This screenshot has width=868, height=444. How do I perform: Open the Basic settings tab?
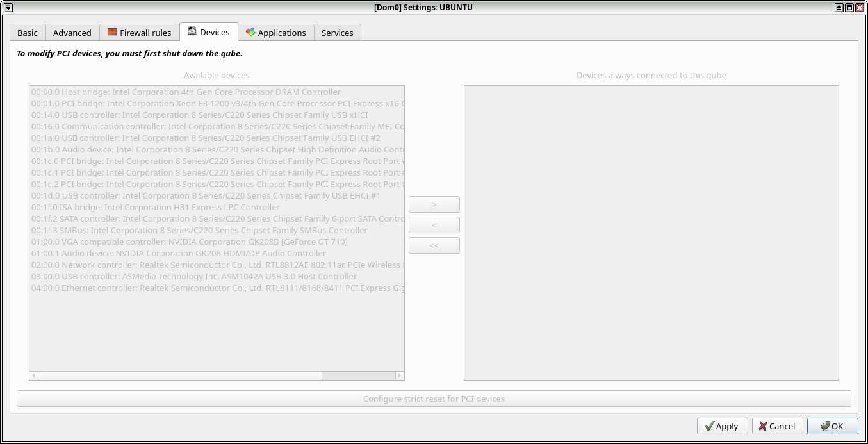tap(28, 33)
